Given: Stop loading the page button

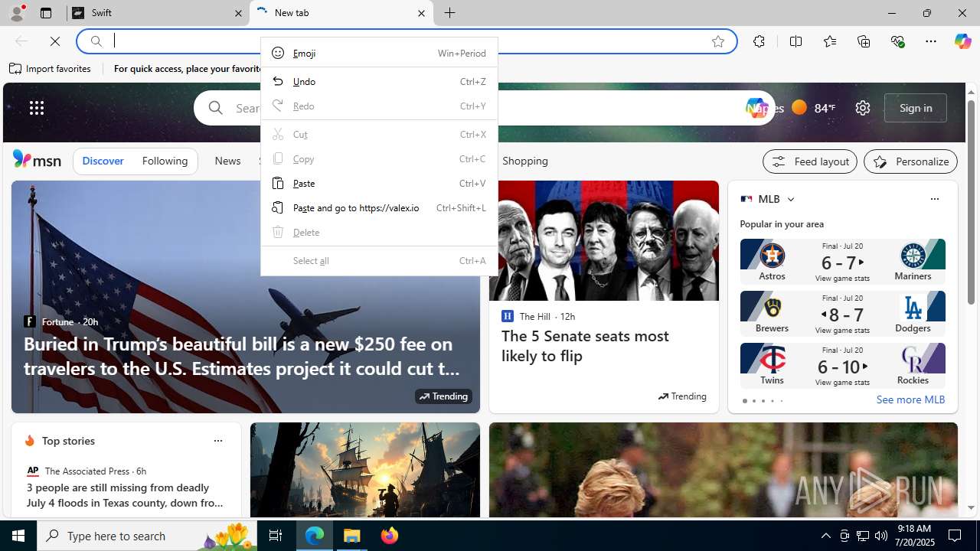Looking at the screenshot, I should [x=55, y=41].
